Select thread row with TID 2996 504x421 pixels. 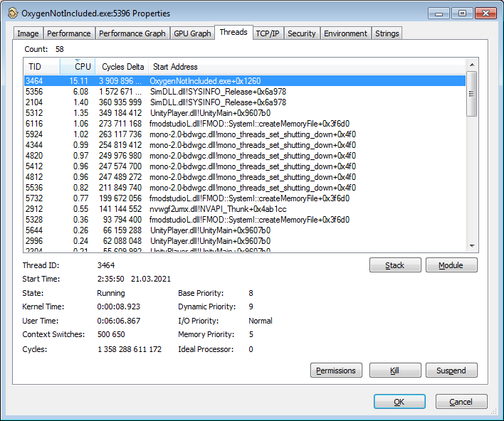245,241
